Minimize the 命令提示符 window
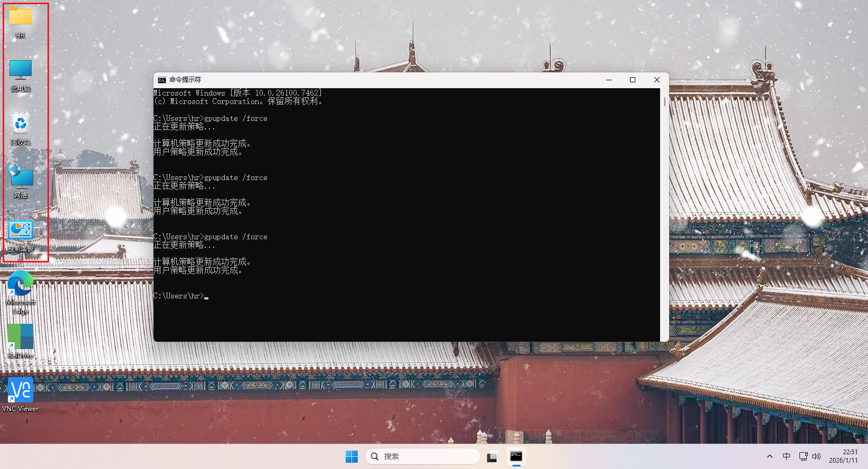868x469 pixels. [x=609, y=80]
